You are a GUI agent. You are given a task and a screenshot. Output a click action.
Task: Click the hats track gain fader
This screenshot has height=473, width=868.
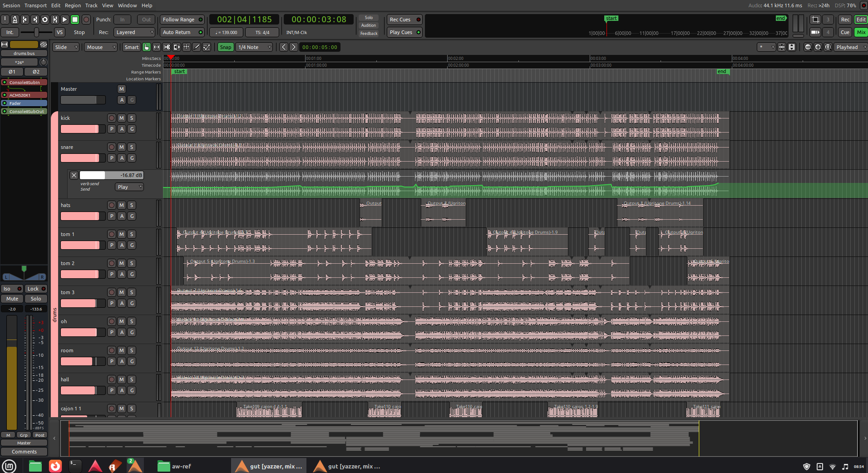point(80,217)
